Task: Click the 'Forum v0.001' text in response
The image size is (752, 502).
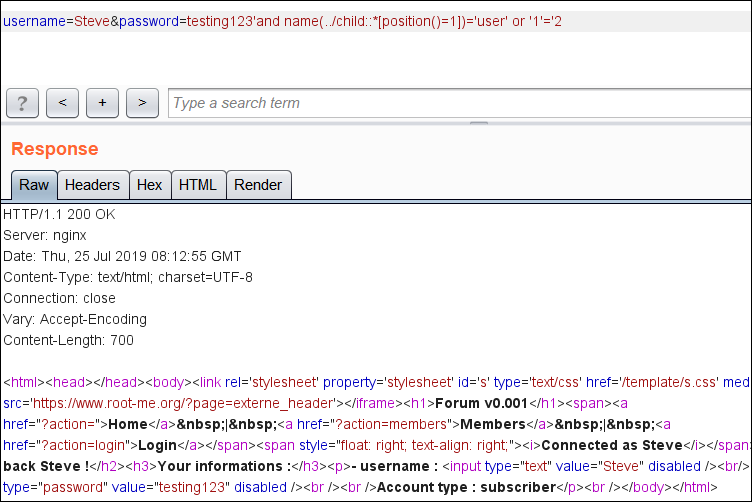Action: tap(481, 403)
